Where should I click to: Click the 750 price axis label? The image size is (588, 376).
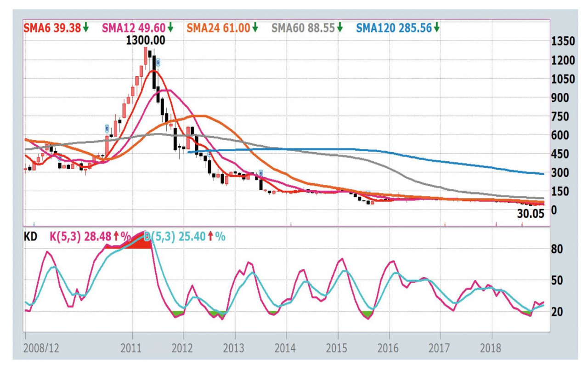pos(560,116)
